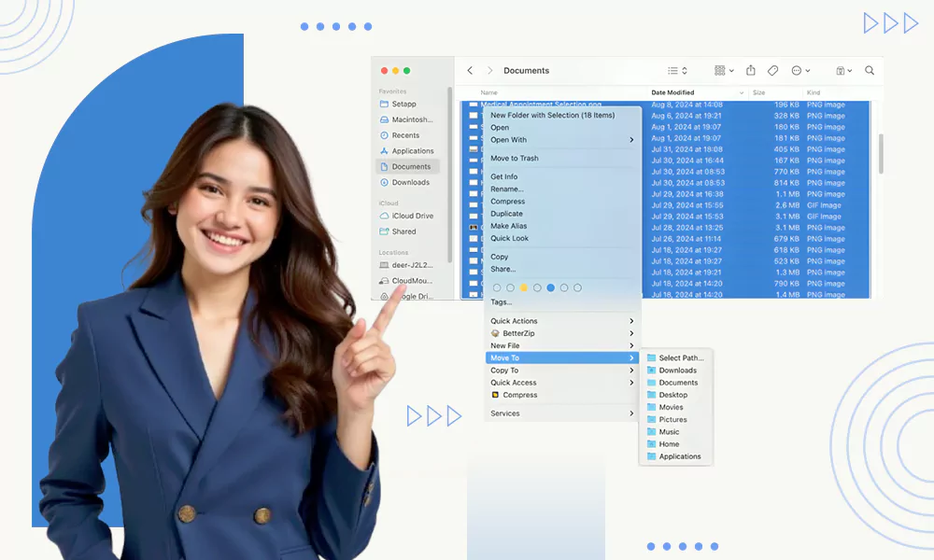Expand the Quick Actions submenu

[561, 321]
